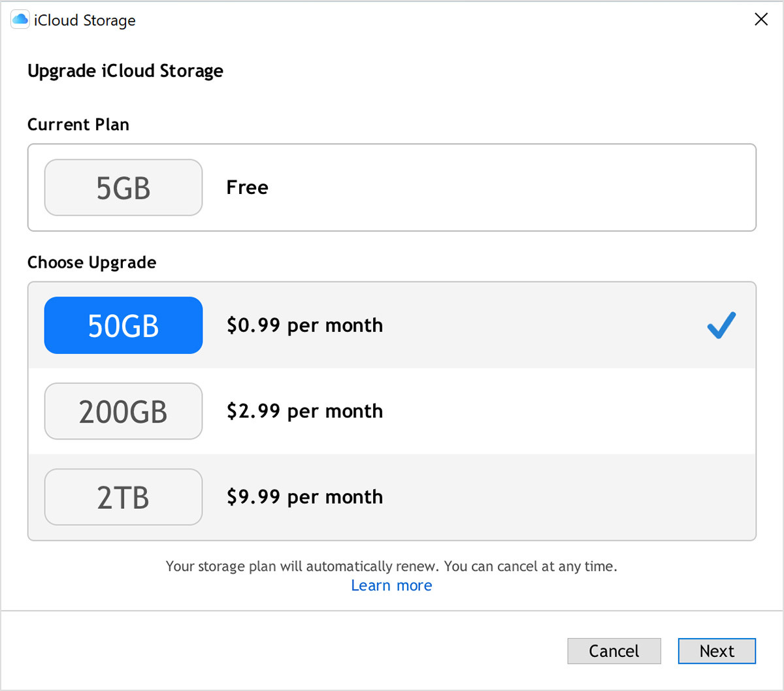Click the 200GB storage badge
This screenshot has height=691, width=784.
point(123,411)
